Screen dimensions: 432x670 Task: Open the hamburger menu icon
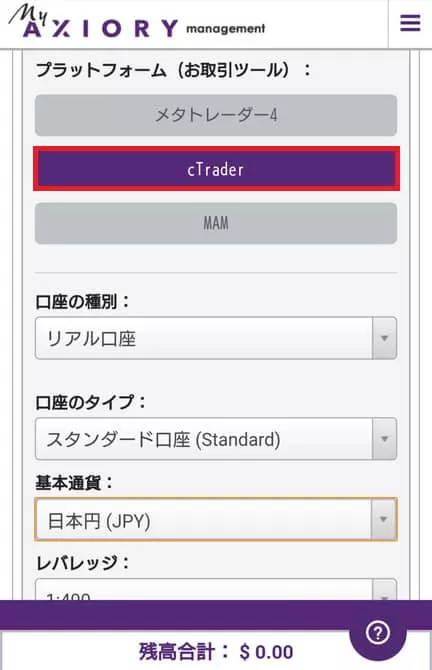click(410, 23)
